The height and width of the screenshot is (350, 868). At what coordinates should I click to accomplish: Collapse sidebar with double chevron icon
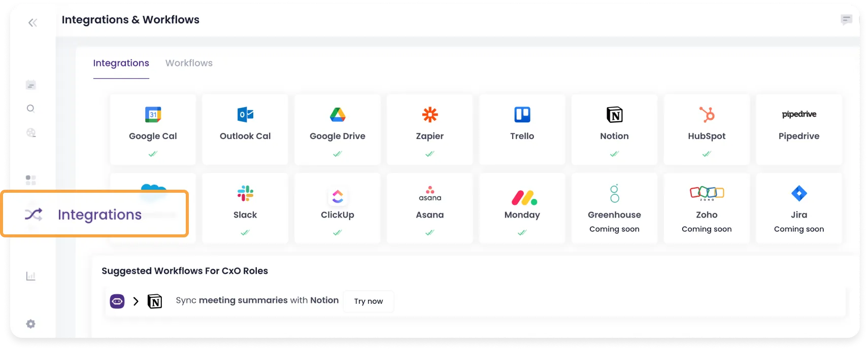coord(32,22)
